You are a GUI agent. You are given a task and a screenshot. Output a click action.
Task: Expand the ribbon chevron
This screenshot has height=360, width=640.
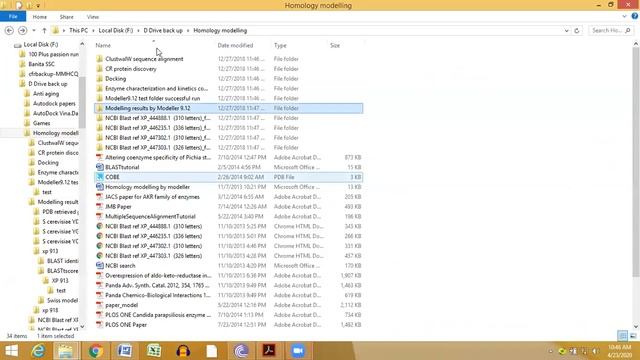[x=624, y=16]
